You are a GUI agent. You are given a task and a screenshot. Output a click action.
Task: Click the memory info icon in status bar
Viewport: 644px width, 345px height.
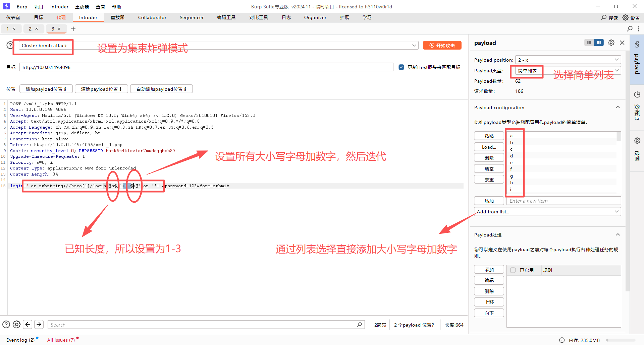click(x=562, y=340)
